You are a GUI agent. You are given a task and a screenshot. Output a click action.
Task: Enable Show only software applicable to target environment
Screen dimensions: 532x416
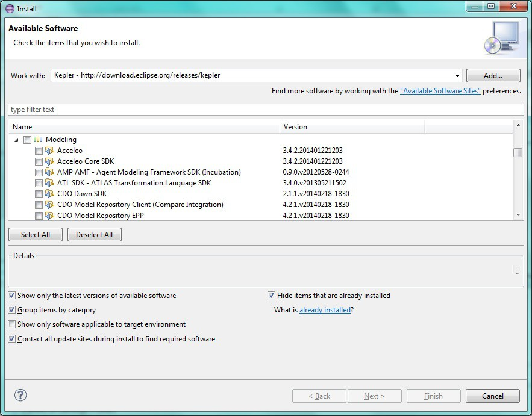pos(12,324)
